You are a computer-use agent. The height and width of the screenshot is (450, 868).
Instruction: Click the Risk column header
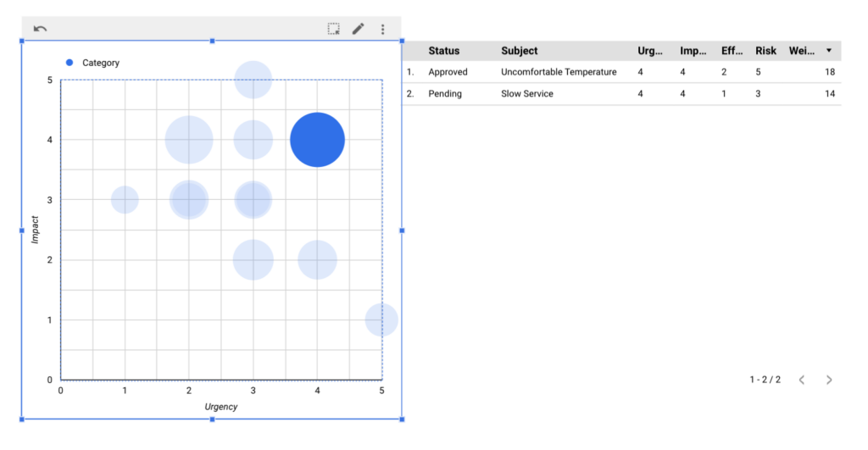[x=765, y=51]
